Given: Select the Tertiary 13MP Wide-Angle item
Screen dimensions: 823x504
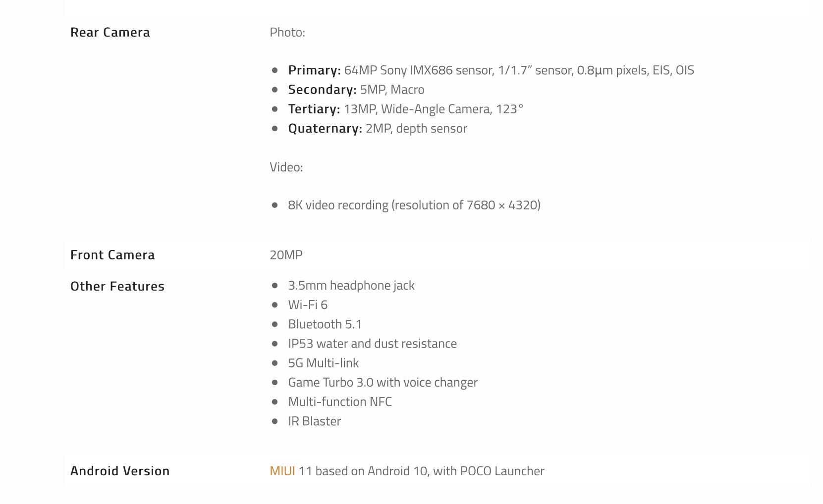Looking at the screenshot, I should coord(406,109).
